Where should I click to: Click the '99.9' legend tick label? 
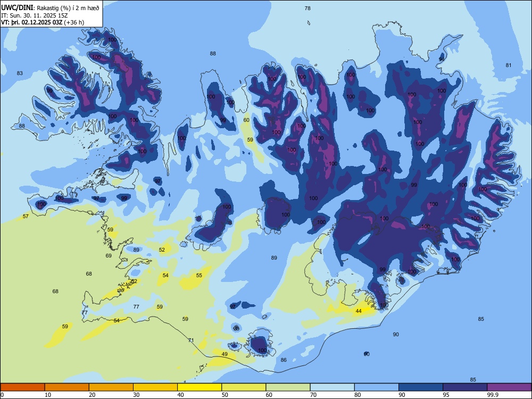click(x=492, y=395)
